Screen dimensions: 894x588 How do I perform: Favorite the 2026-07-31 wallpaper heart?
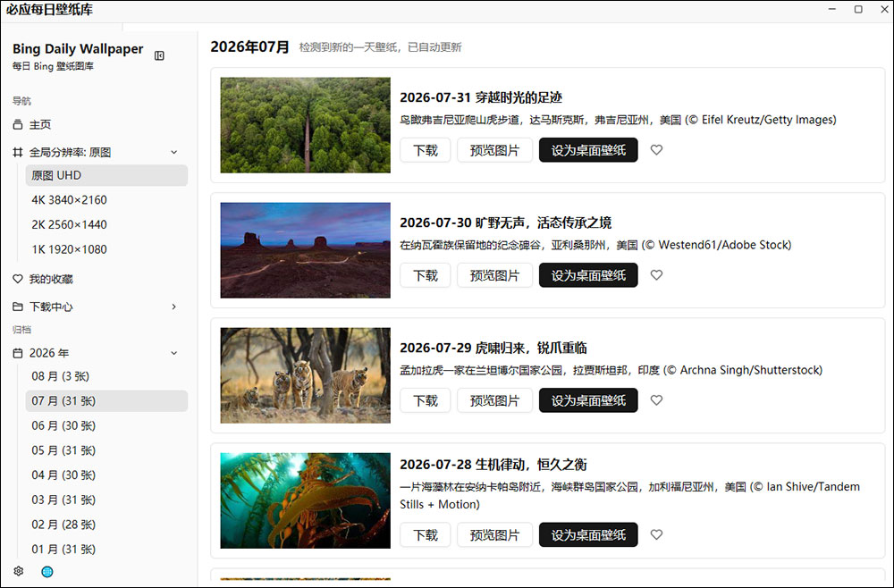click(656, 150)
